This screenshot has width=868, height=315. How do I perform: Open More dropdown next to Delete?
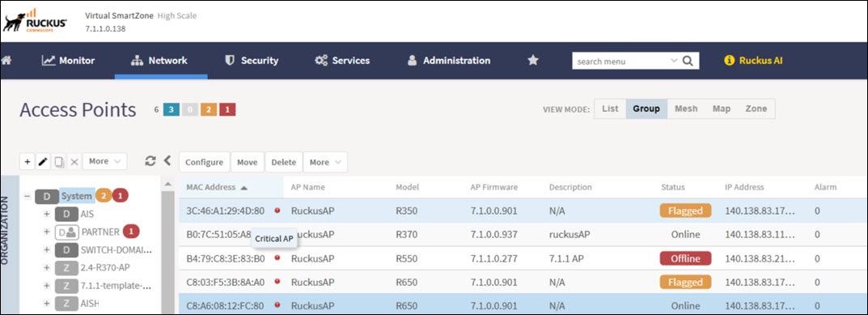pos(325,162)
